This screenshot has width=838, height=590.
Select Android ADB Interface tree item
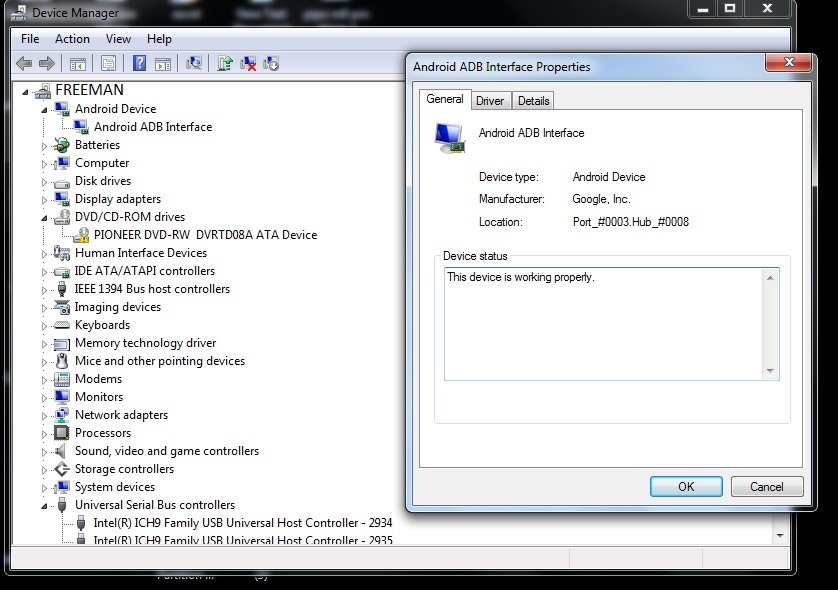coord(153,127)
